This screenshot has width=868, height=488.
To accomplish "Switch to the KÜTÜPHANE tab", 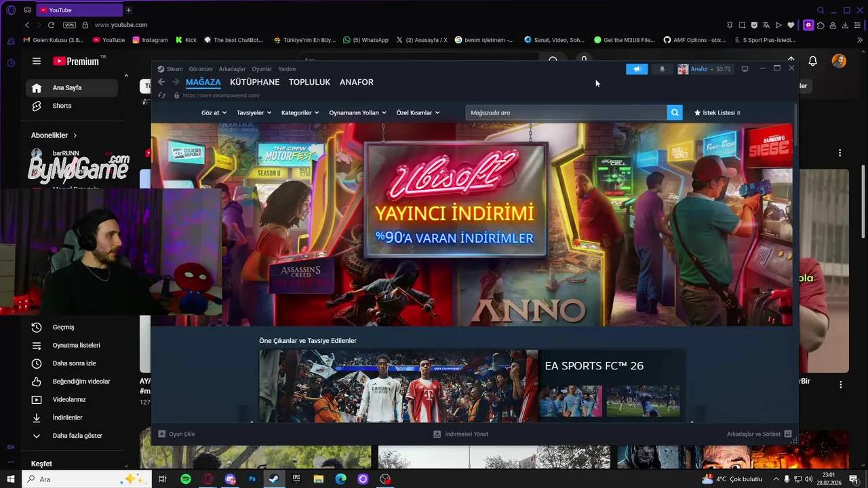I will (x=255, y=82).
